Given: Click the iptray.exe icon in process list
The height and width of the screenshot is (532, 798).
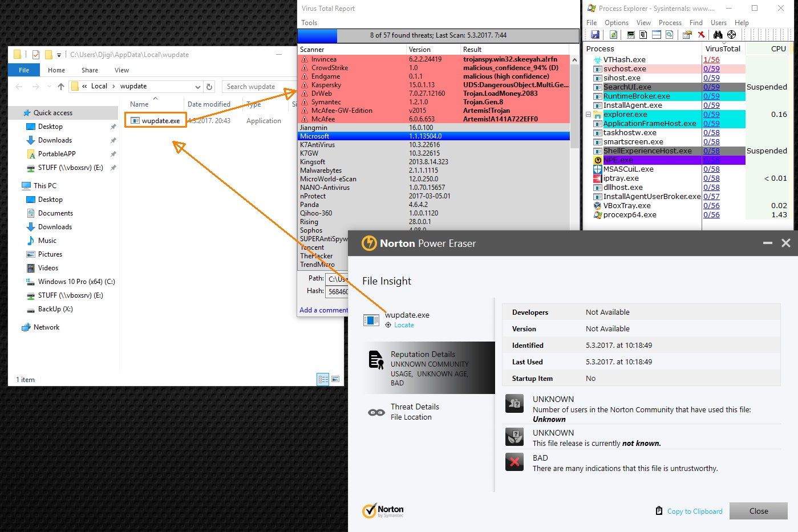Looking at the screenshot, I should tap(598, 178).
